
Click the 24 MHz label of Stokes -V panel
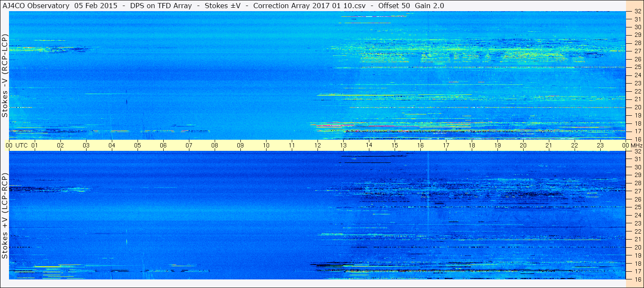638,75
